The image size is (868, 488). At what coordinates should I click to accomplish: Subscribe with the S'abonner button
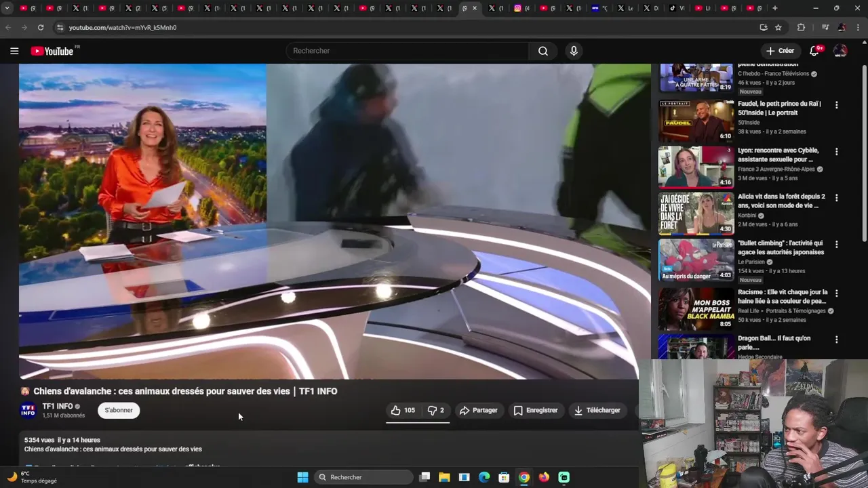(119, 410)
